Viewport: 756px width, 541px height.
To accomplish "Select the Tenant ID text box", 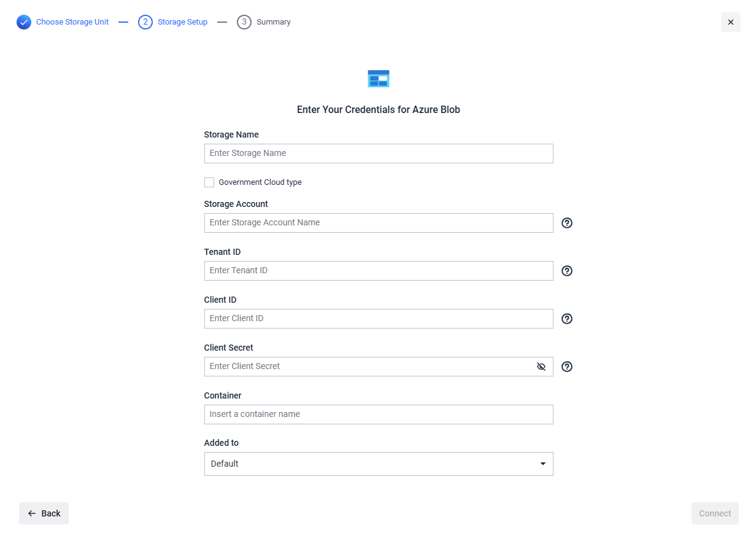I will pyautogui.click(x=379, y=271).
